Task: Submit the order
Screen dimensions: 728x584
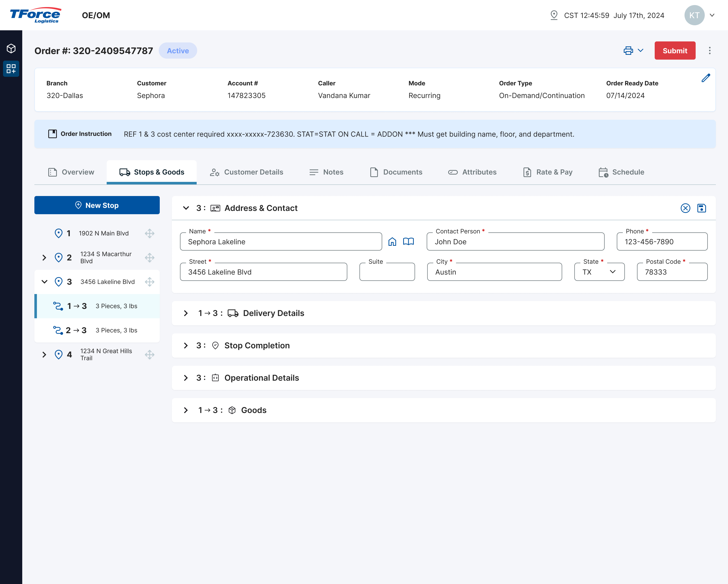Action: [675, 51]
